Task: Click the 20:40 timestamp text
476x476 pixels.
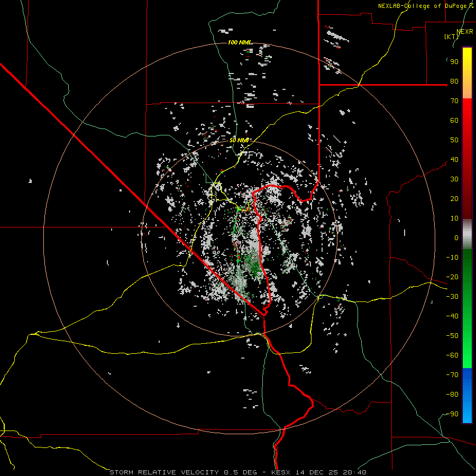Action: point(354,472)
